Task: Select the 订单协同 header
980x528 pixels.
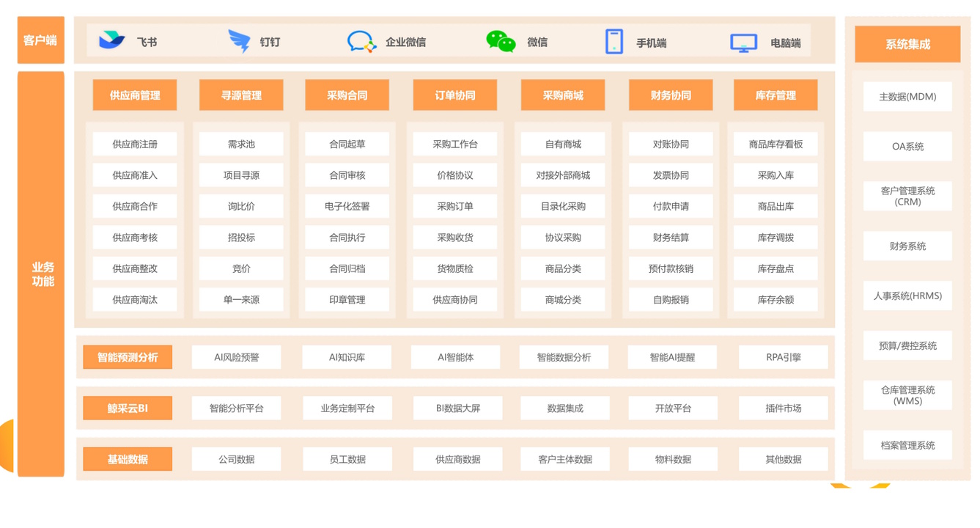Action: tap(455, 95)
